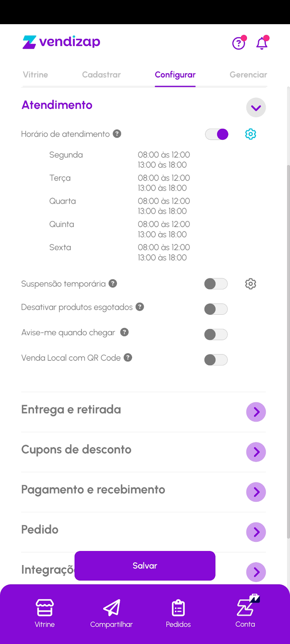This screenshot has width=290, height=644.
Task: Switch to the Gerenciar tab
Action: [x=248, y=75]
